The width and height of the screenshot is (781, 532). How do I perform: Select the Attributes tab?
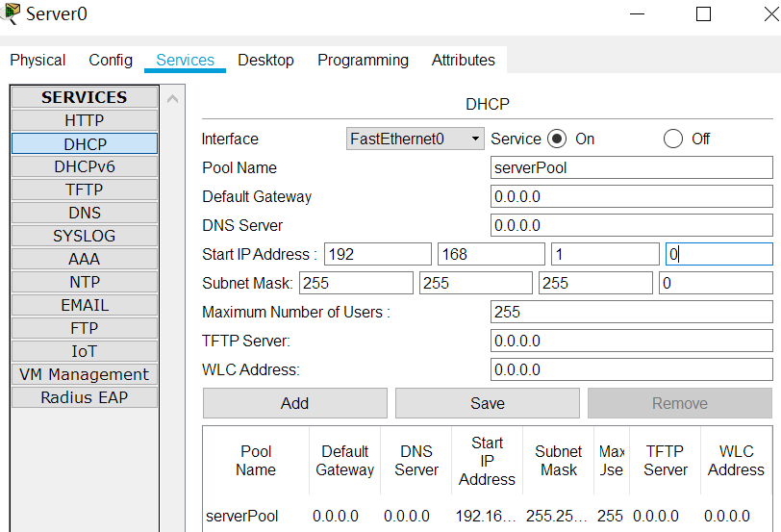pos(463,60)
